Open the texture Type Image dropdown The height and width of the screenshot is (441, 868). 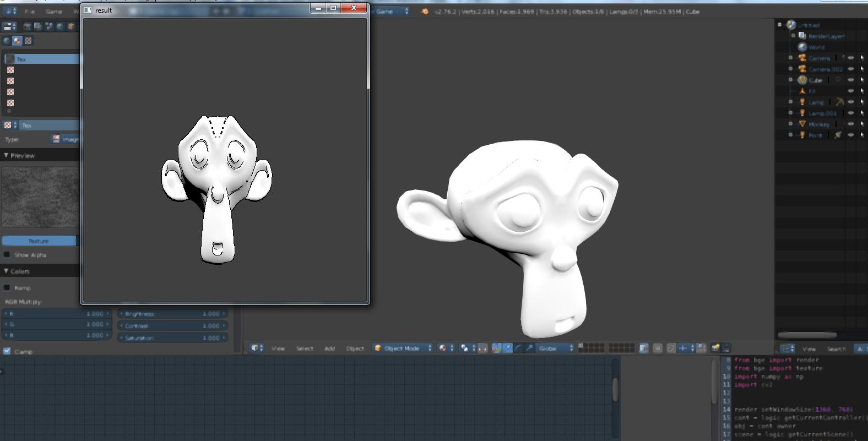[66, 139]
